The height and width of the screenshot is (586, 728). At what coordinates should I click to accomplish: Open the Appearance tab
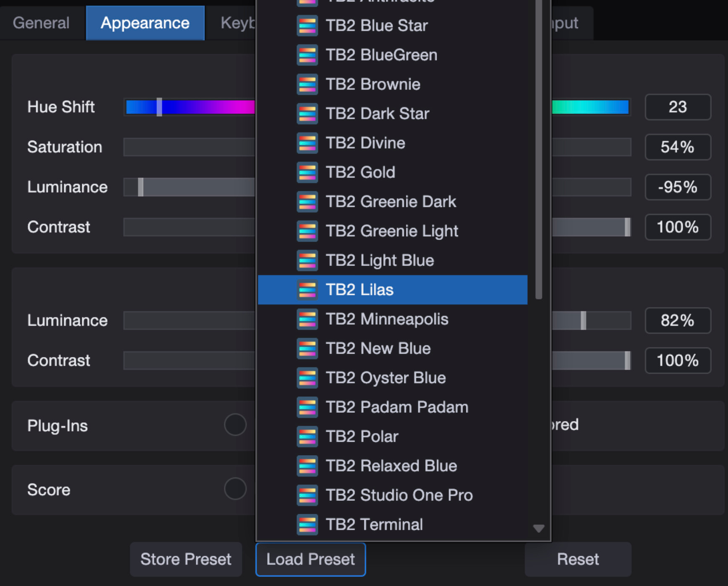(145, 23)
